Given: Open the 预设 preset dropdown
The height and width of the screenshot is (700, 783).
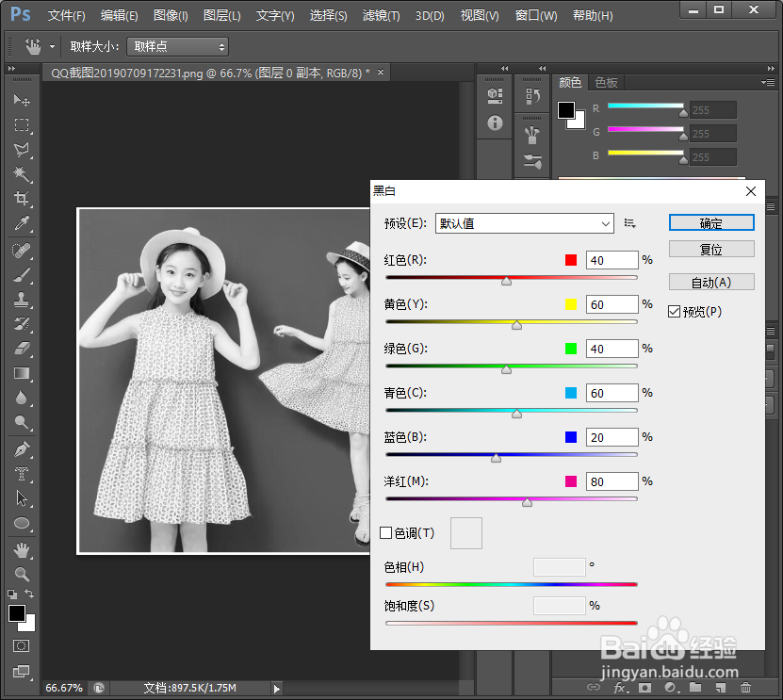Looking at the screenshot, I should (x=524, y=223).
